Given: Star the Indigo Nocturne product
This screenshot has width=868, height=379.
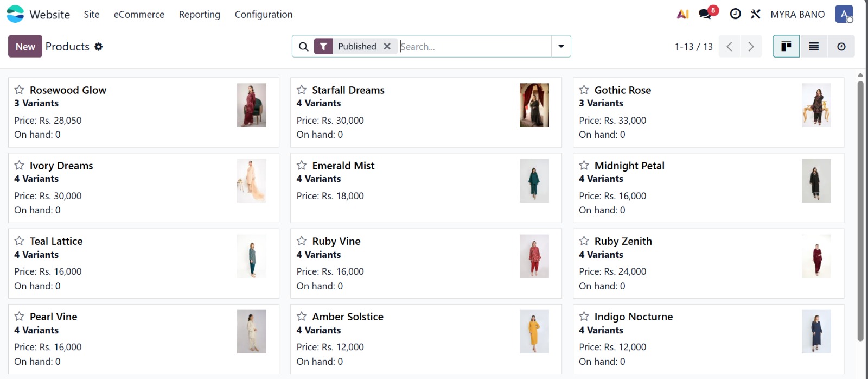Looking at the screenshot, I should (584, 316).
